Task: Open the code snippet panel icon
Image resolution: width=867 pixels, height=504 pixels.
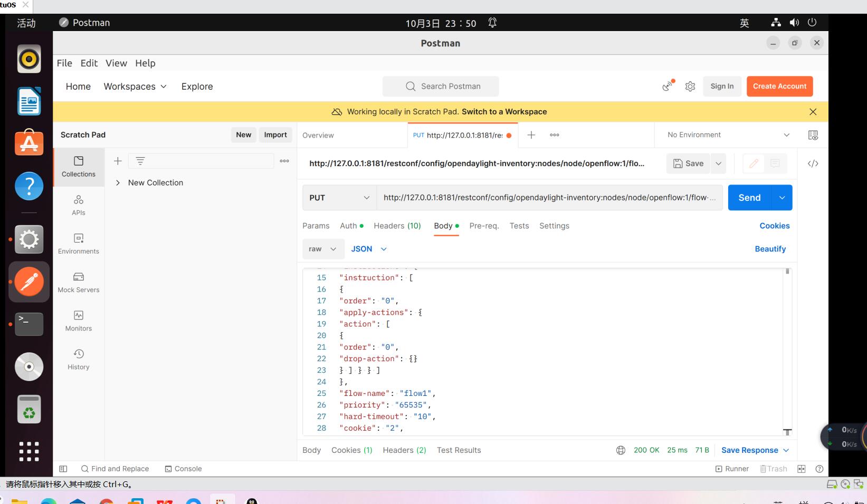Action: click(x=813, y=163)
